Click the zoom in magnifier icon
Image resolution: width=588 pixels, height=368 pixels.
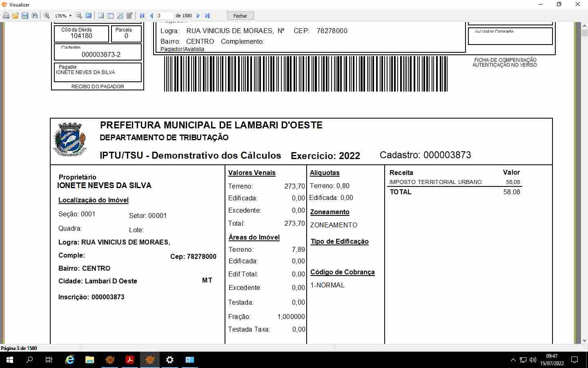coord(47,16)
